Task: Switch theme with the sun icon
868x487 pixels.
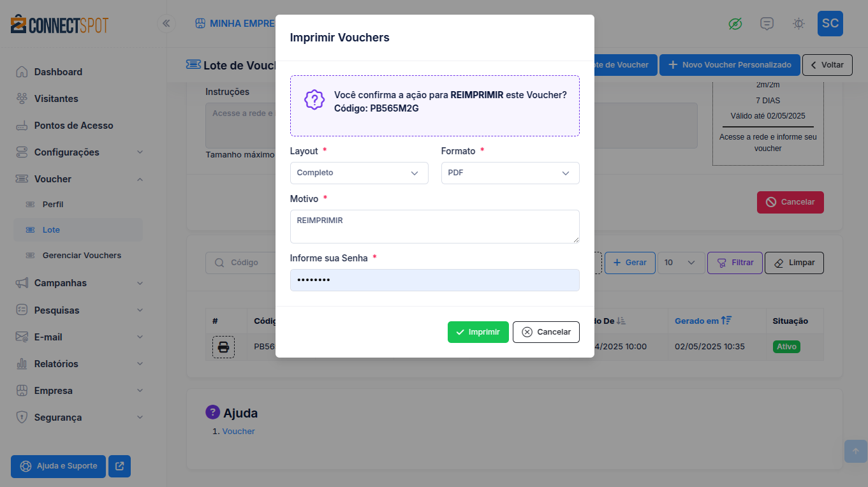Action: tap(798, 24)
